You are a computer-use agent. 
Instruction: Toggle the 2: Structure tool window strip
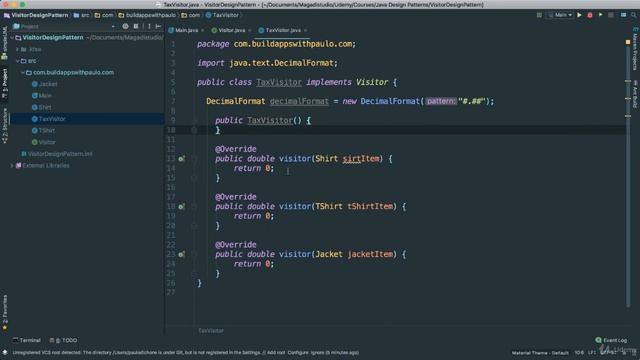click(x=4, y=125)
